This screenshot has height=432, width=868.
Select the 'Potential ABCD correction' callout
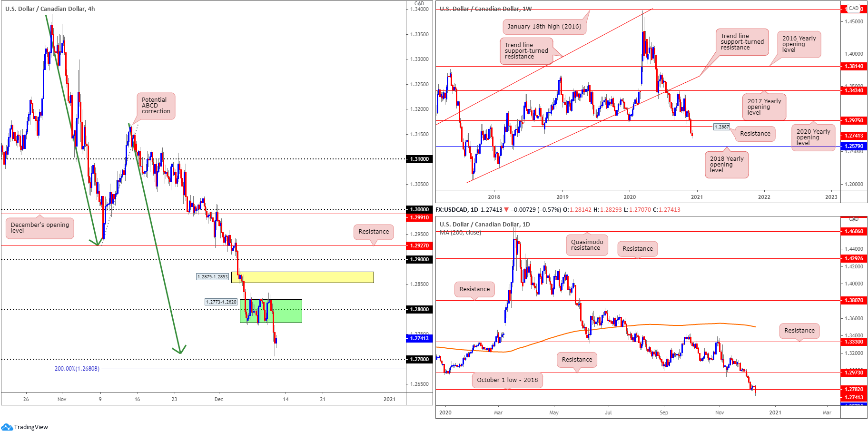click(156, 106)
